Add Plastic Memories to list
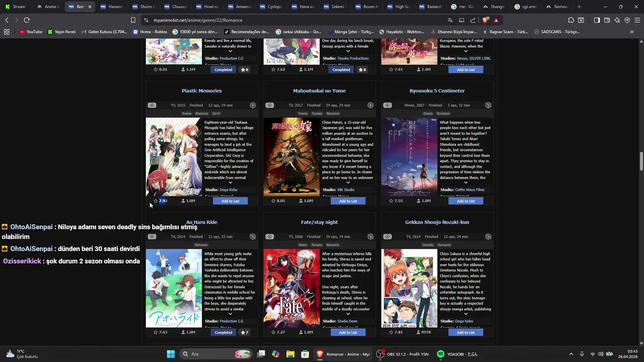Image resolution: width=644 pixels, height=362 pixels. pyautogui.click(x=230, y=201)
